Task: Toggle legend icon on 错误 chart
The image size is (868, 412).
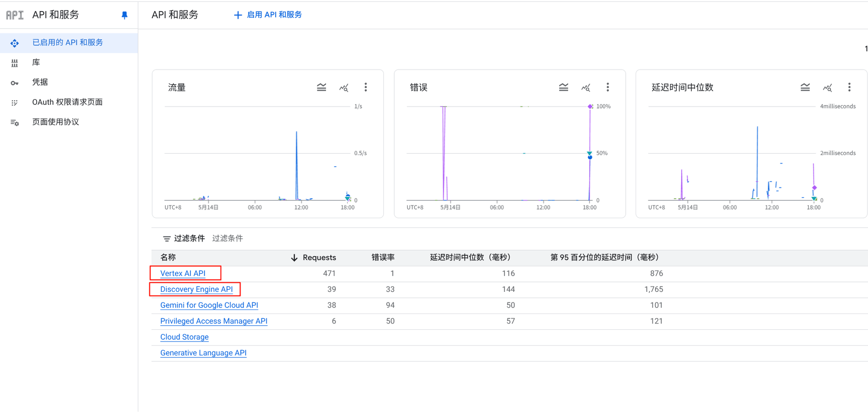Action: click(563, 87)
